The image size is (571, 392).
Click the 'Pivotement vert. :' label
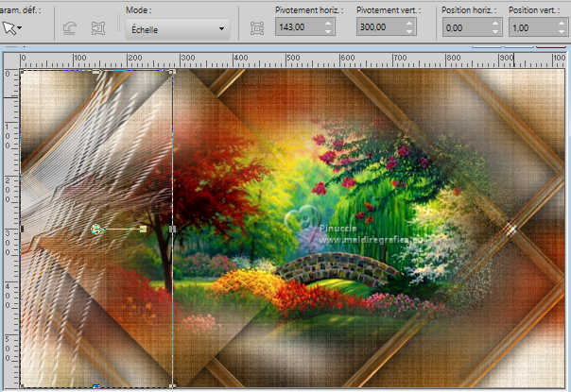click(x=389, y=10)
